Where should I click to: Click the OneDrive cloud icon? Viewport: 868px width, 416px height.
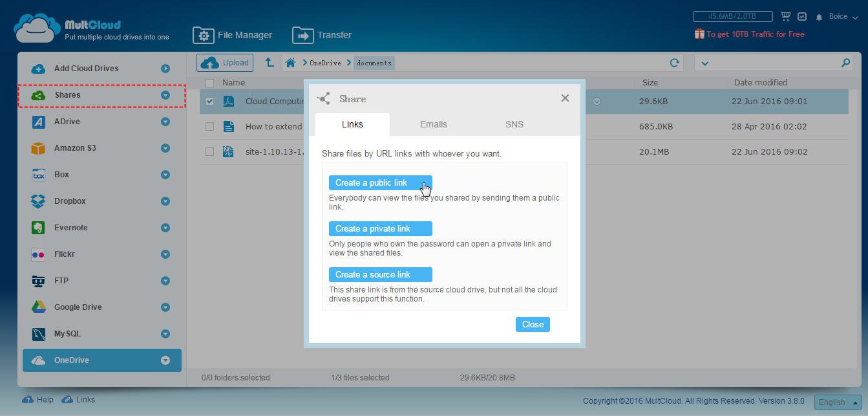click(x=38, y=360)
